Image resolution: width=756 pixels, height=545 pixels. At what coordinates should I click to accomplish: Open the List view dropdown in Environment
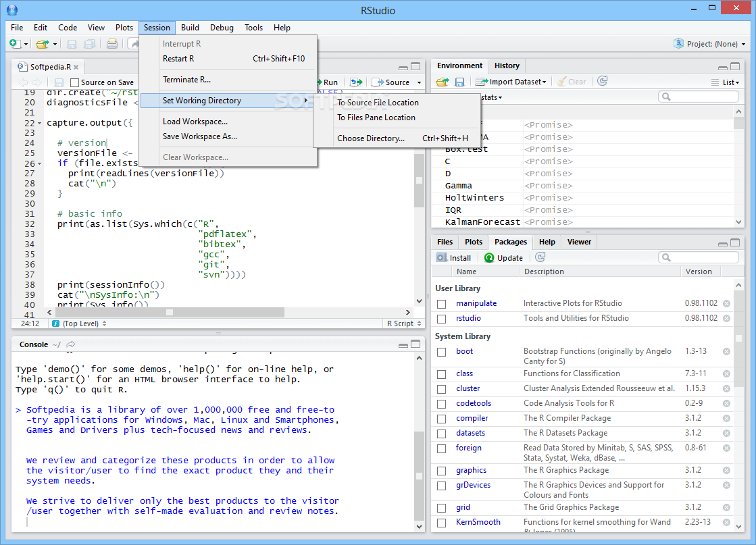point(726,82)
